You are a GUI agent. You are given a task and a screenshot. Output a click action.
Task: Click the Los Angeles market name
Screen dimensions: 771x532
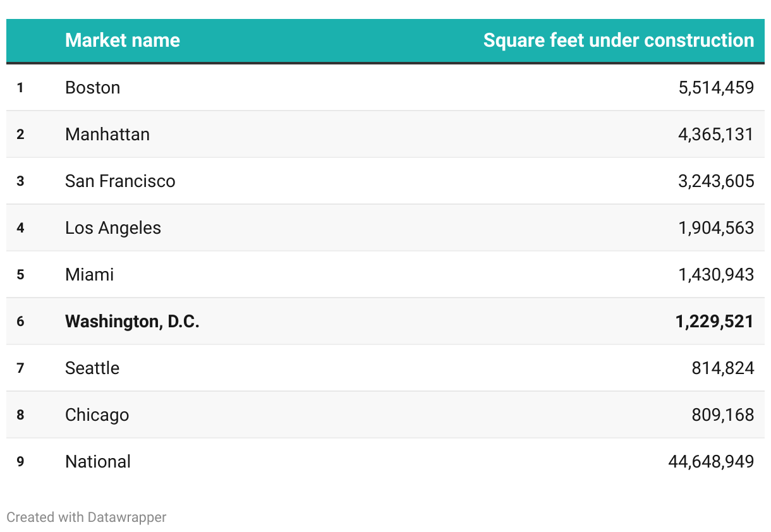pos(113,228)
